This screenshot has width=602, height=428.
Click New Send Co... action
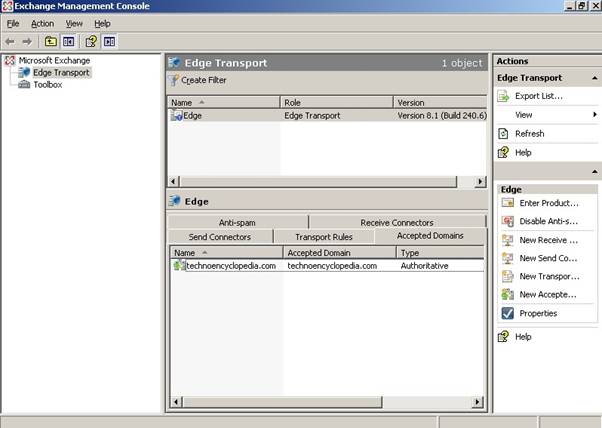[x=548, y=258]
